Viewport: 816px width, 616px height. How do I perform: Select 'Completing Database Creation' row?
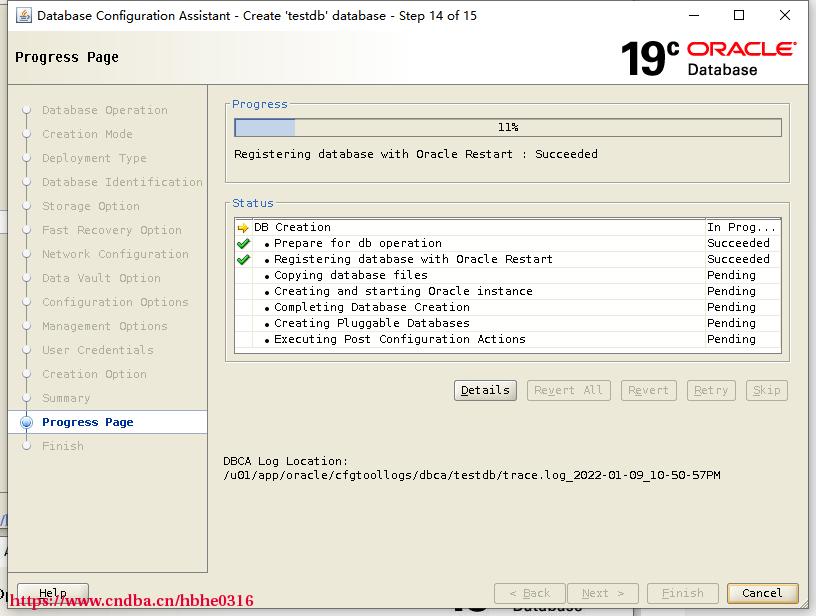click(x=508, y=307)
